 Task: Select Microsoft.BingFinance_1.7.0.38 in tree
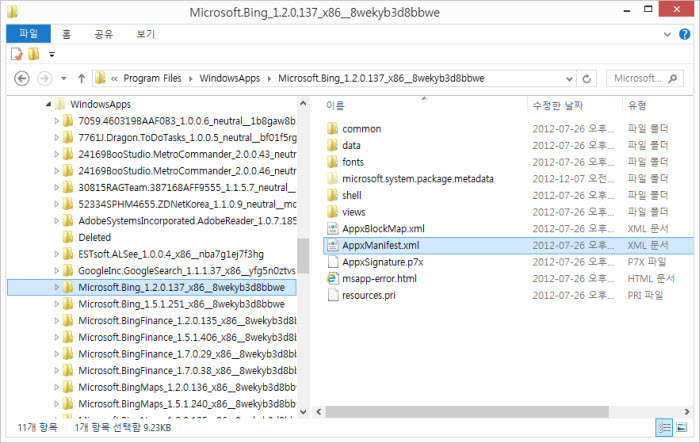point(187,371)
